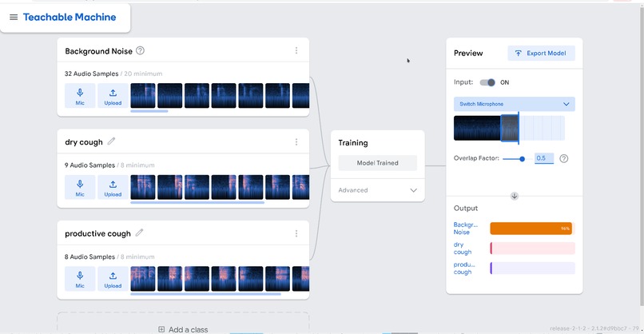The image size is (644, 334).
Task: Open Overlap Factor help question icon
Action: [x=564, y=158]
